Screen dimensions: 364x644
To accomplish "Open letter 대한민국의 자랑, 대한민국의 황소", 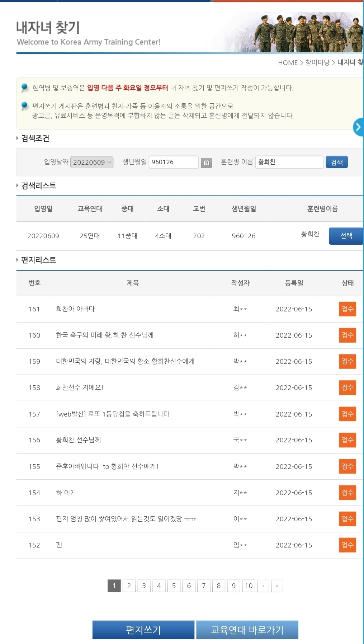I will pyautogui.click(x=125, y=361).
